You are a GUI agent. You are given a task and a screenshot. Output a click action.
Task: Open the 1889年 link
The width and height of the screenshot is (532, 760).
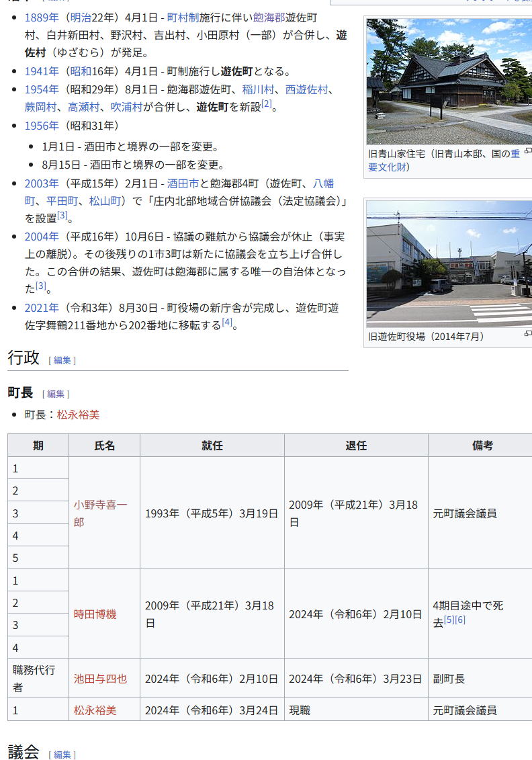tap(42, 17)
